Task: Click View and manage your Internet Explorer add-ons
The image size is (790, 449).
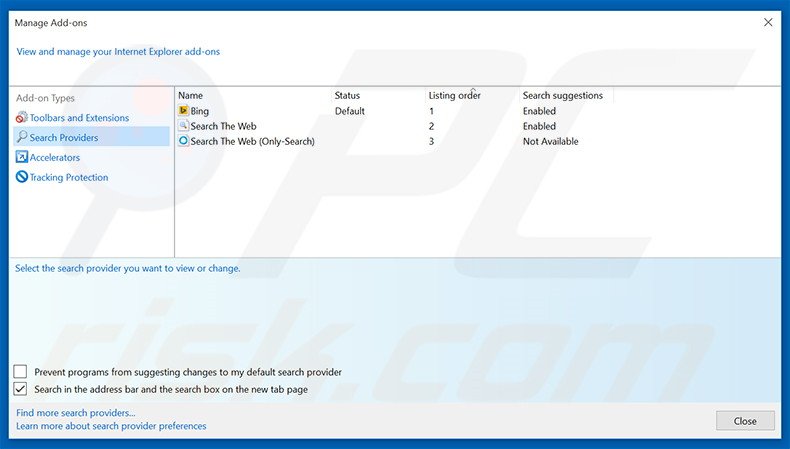Action: click(118, 51)
